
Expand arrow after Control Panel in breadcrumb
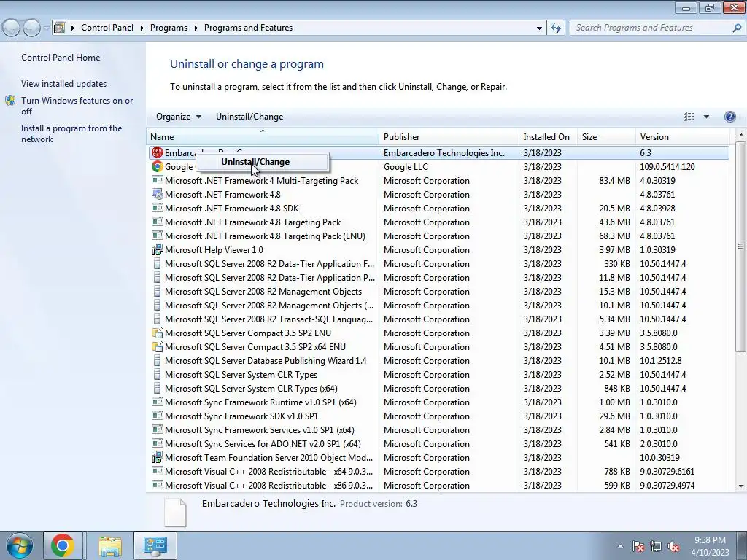coord(142,28)
